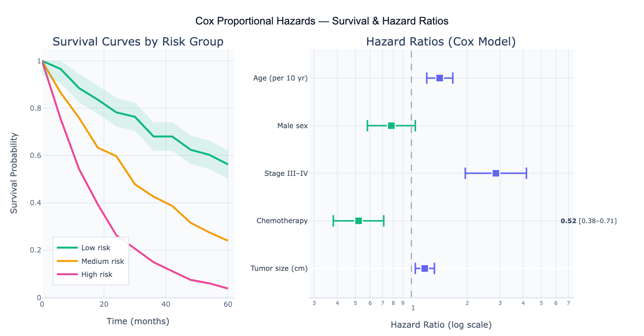The height and width of the screenshot is (336, 644).
Task: Click the Stage III–IV hazard ratio marker
Action: click(496, 173)
